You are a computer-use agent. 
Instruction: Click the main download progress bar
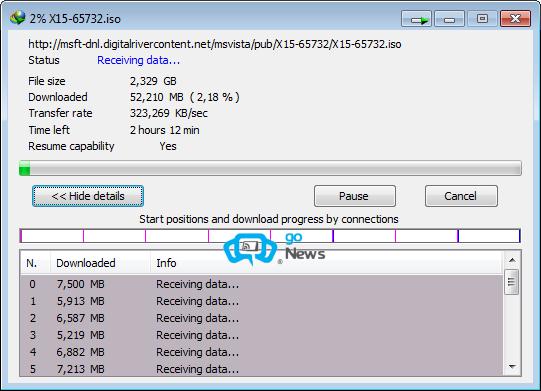270,168
